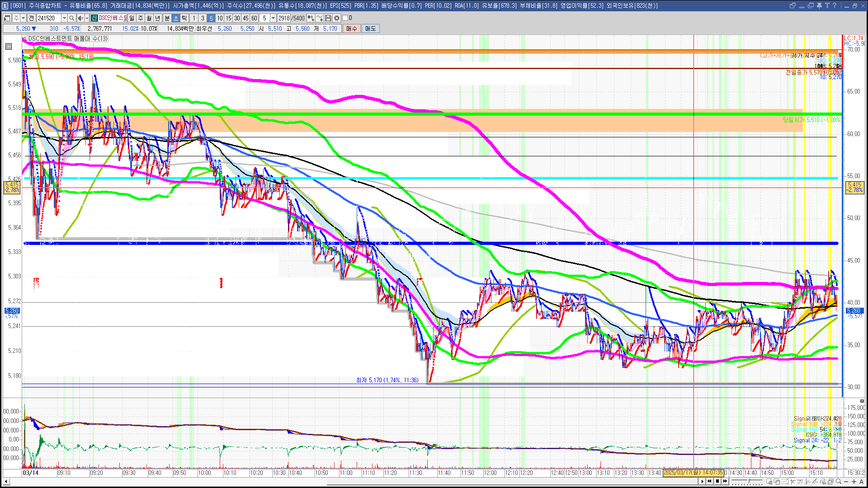The height and width of the screenshot is (488, 868).
Task: Select the 일 (daily) period tab
Action: click(132, 18)
